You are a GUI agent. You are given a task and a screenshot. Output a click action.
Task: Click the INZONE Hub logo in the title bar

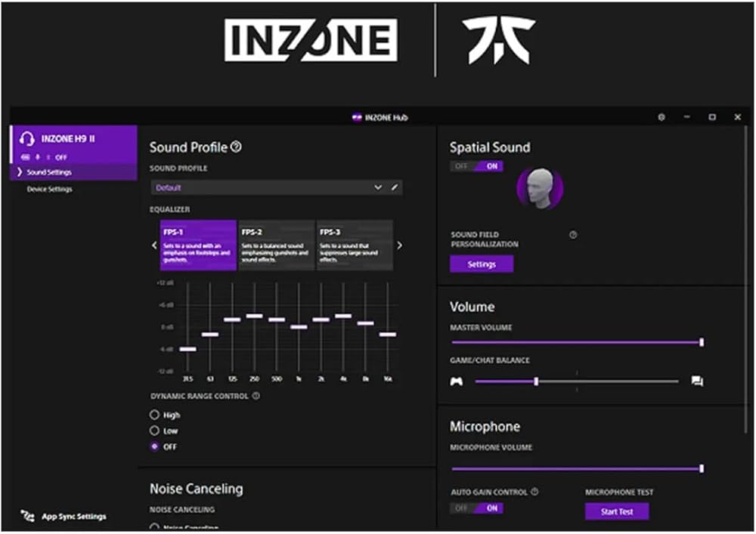pyautogui.click(x=357, y=118)
